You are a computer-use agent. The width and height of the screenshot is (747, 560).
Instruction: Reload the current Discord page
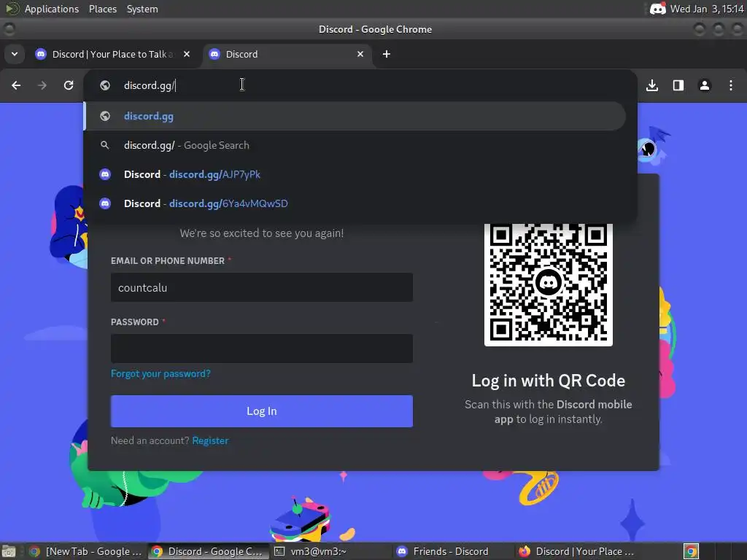pyautogui.click(x=69, y=85)
